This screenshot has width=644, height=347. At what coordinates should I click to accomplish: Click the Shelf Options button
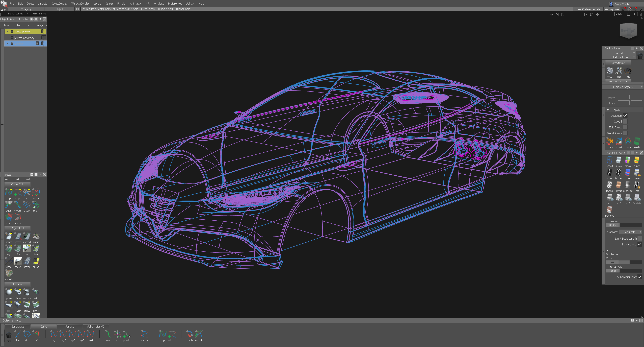620,57
